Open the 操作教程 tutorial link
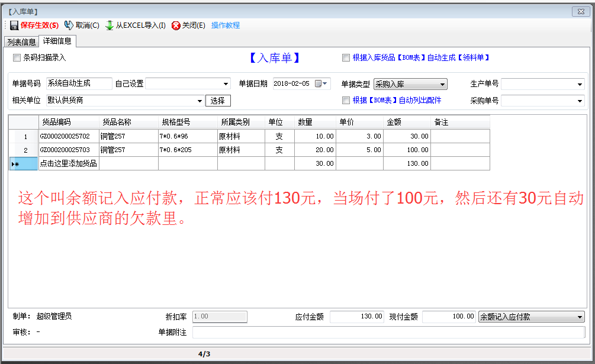Viewport: 595px width, 364px height. click(x=226, y=25)
